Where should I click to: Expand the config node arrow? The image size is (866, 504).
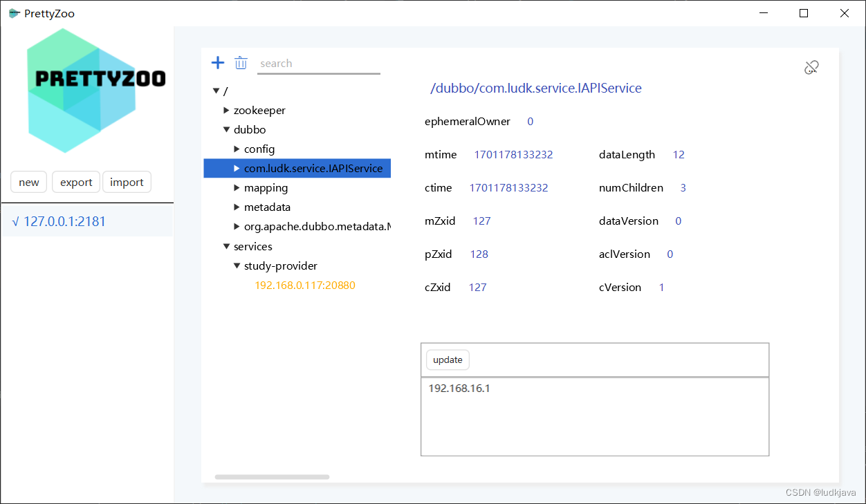click(237, 149)
